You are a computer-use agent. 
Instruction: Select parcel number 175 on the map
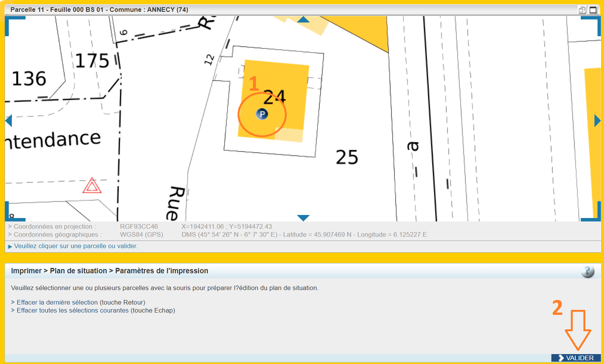pos(92,61)
